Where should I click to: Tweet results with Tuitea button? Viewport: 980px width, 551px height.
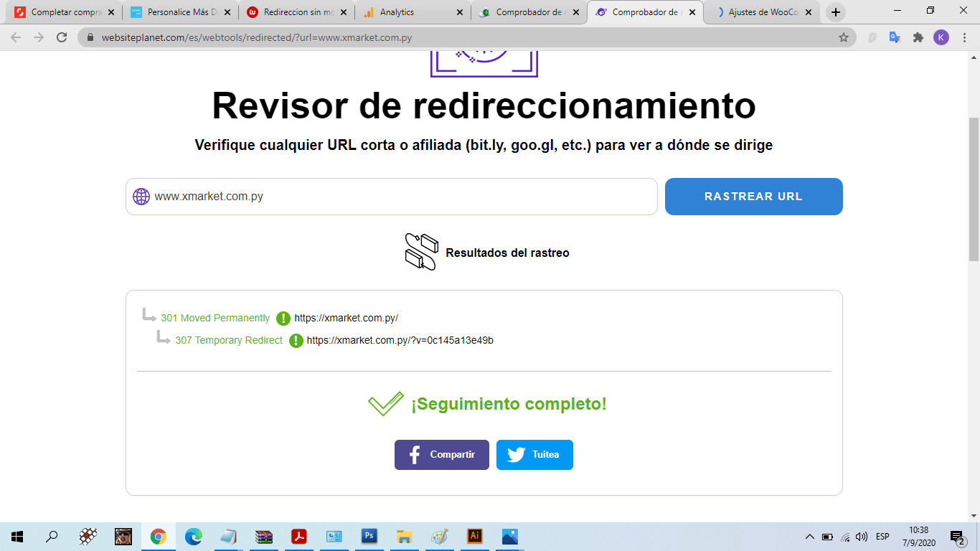(534, 455)
